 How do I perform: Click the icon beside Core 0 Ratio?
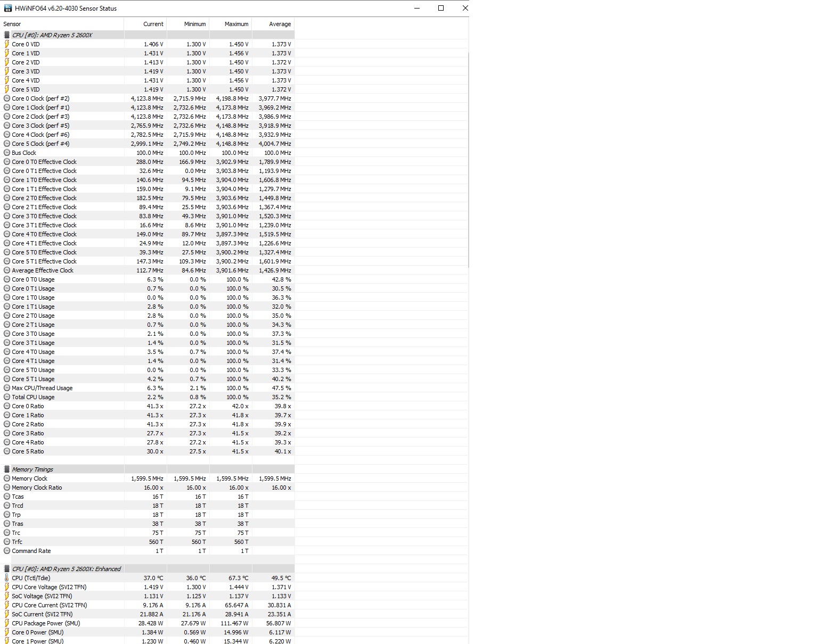(7, 406)
